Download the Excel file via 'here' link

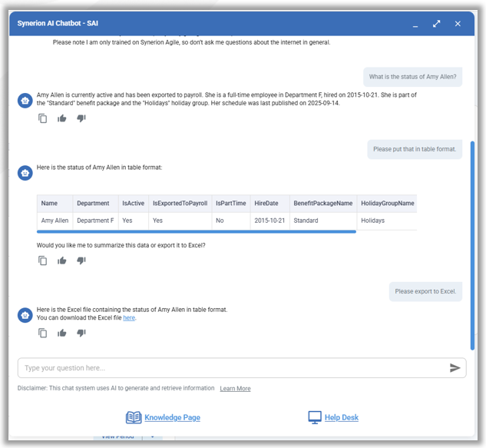point(129,317)
